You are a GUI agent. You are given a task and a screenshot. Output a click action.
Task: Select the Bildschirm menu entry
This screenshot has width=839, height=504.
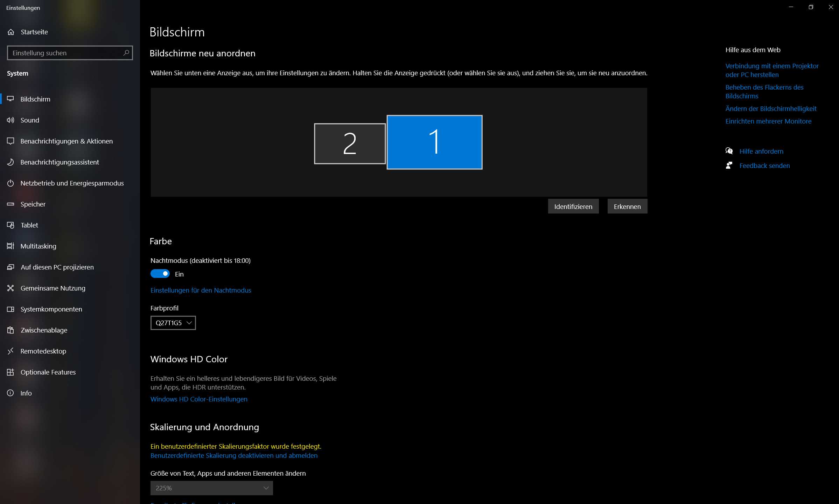(x=35, y=99)
